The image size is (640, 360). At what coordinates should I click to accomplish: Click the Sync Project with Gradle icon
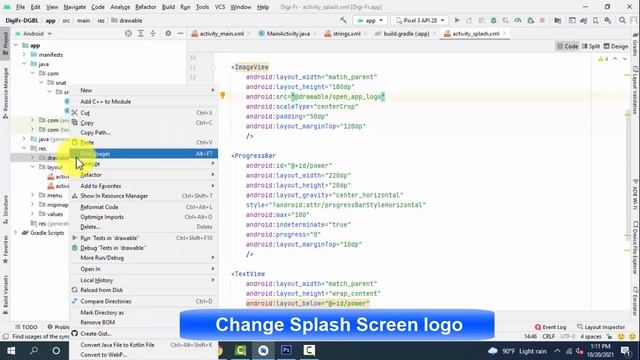click(x=584, y=20)
